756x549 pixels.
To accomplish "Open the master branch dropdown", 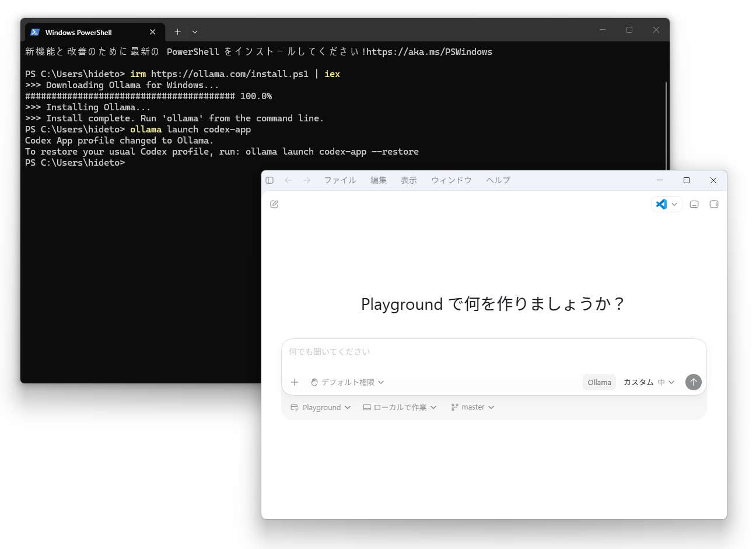I will click(x=473, y=407).
